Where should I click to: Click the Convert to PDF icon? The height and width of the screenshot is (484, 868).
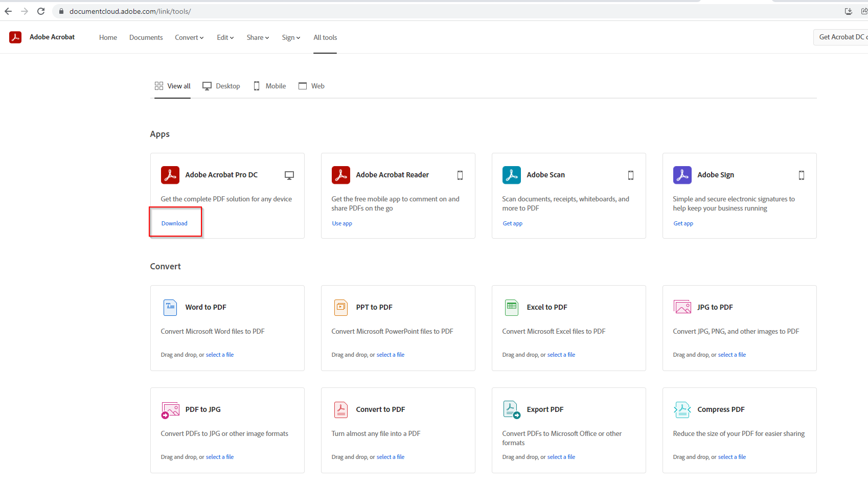click(x=341, y=409)
